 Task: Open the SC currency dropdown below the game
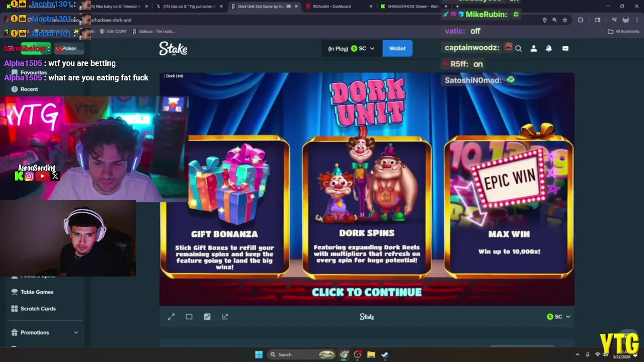(558, 317)
